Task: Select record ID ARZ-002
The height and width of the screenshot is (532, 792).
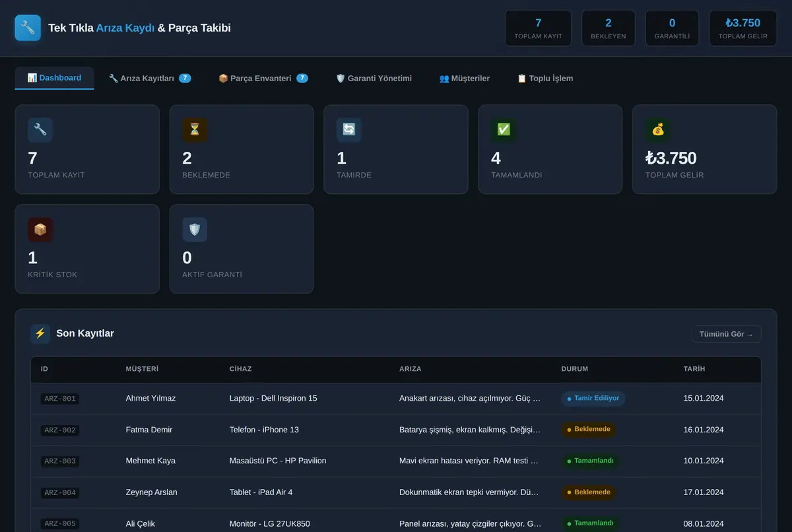Action: pos(60,430)
